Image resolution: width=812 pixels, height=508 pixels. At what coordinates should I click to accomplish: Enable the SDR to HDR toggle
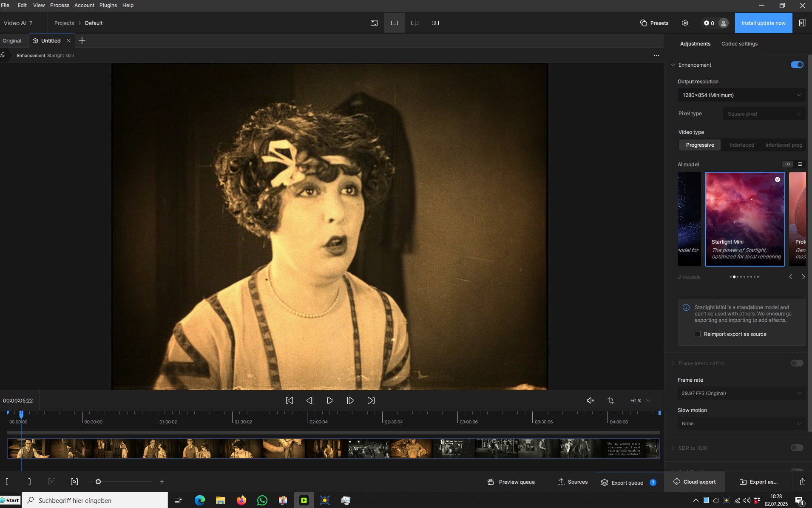tap(797, 448)
